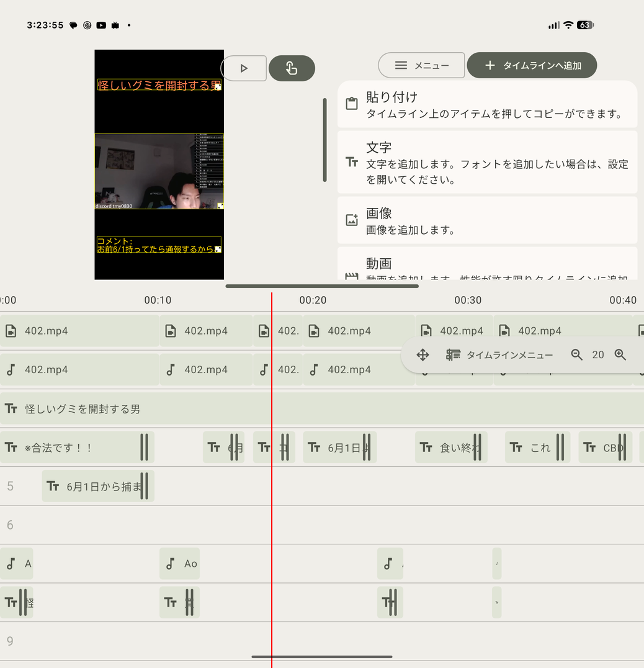Zoom in the timeline with magnifier plus
This screenshot has width=644, height=668.
[620, 354]
